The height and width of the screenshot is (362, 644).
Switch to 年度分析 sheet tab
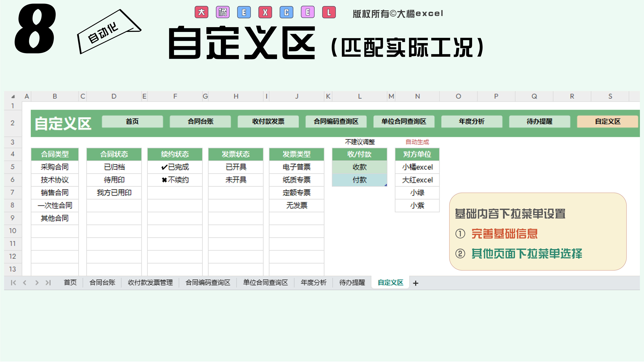[x=314, y=283]
